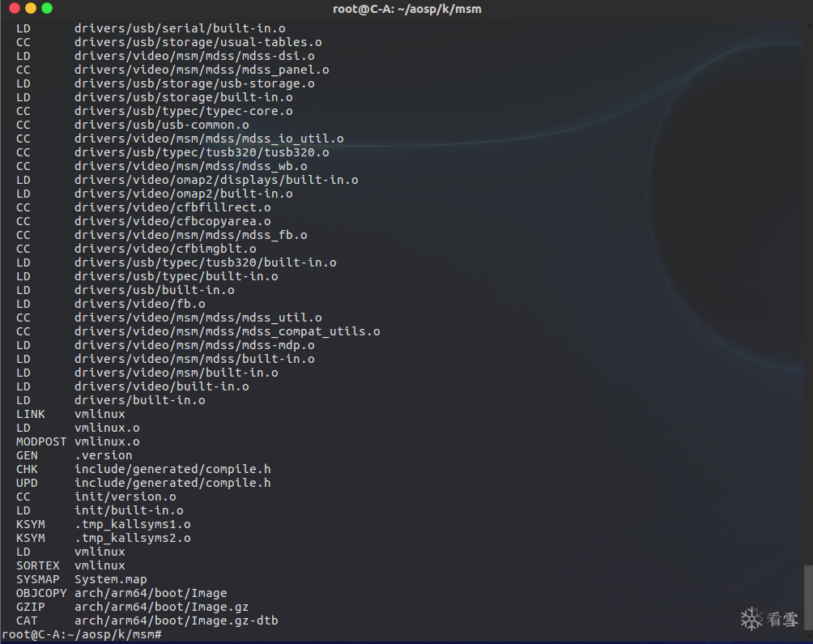Click drivers/video/msm/mdss/mdss_util.o text
The height and width of the screenshot is (644, 813).
tap(198, 318)
